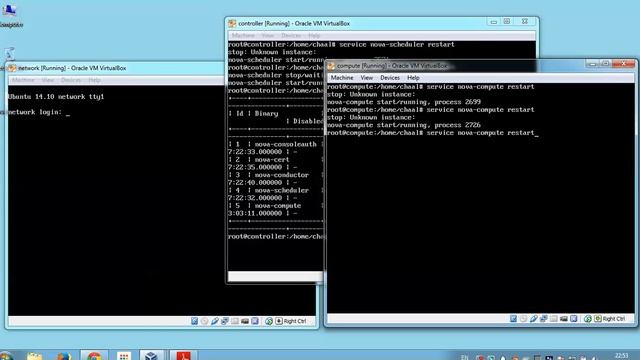Click USB devices indicator in compute VM status bar
The width and height of the screenshot is (640, 360).
(x=533, y=318)
